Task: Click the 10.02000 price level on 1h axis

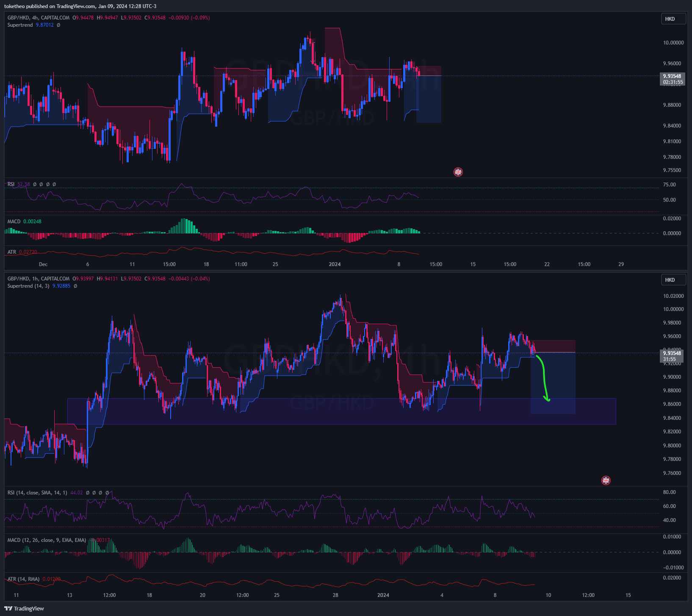Action: 673,296
